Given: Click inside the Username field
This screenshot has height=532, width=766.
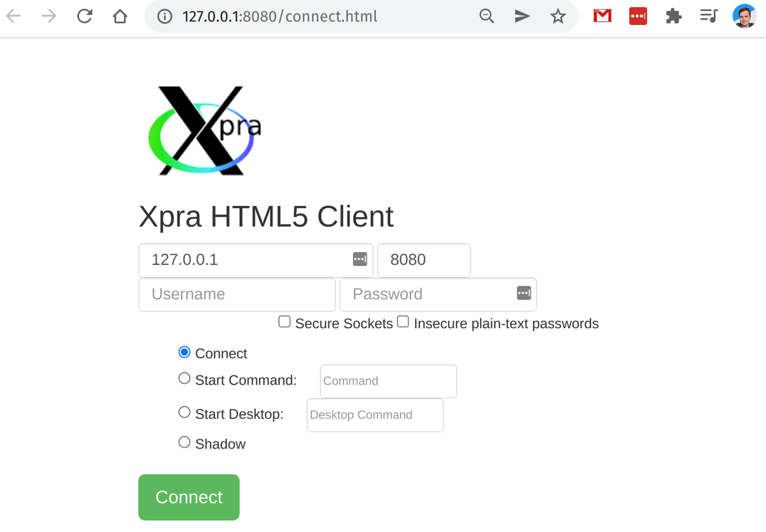Looking at the screenshot, I should (236, 294).
